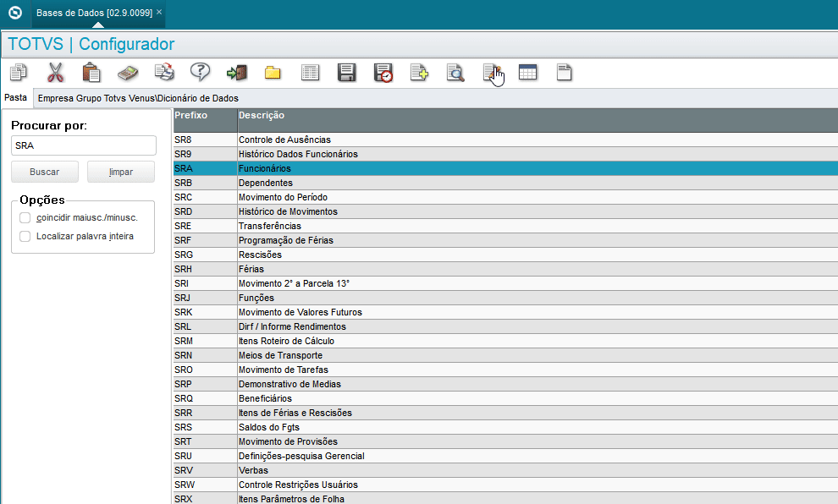Select the SRE Transferências row
This screenshot has height=504, width=838.
(505, 226)
